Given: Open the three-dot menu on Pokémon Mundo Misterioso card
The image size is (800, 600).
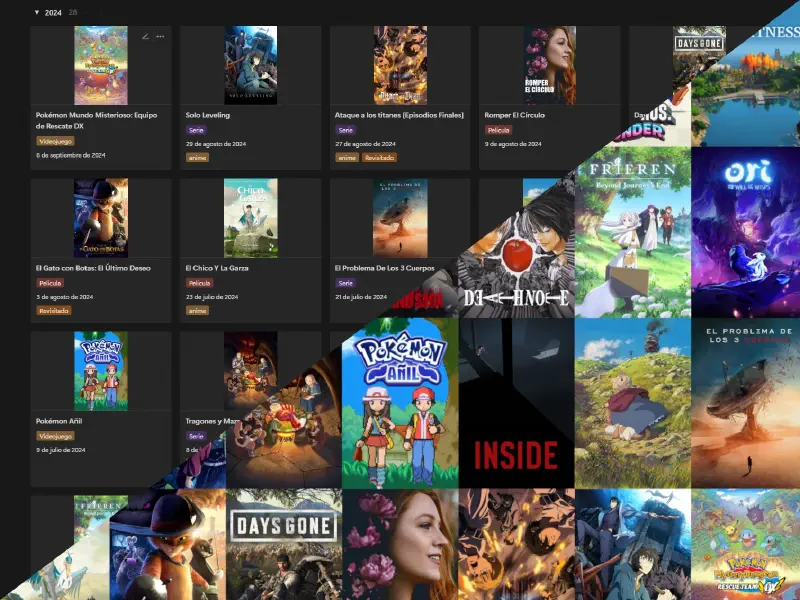Looking at the screenshot, I should pyautogui.click(x=160, y=37).
